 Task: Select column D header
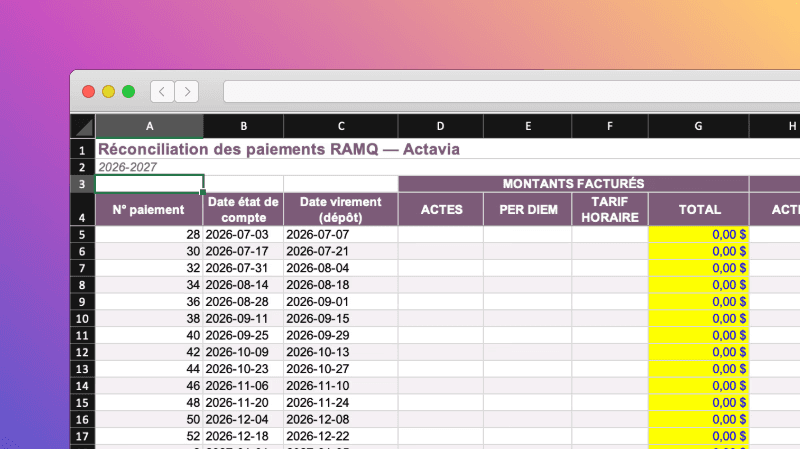click(440, 127)
